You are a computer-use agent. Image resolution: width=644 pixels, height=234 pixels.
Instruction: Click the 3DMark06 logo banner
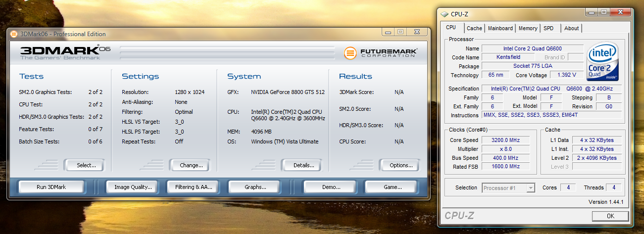click(65, 53)
